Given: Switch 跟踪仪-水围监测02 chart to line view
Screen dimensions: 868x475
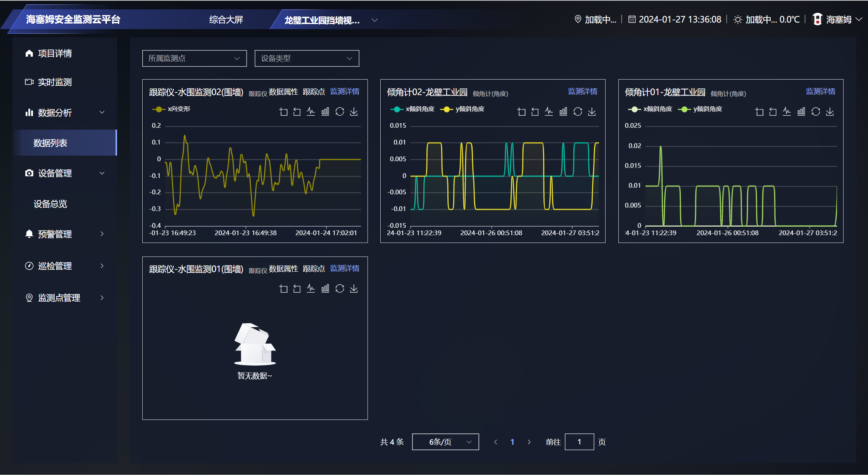Looking at the screenshot, I should (311, 112).
